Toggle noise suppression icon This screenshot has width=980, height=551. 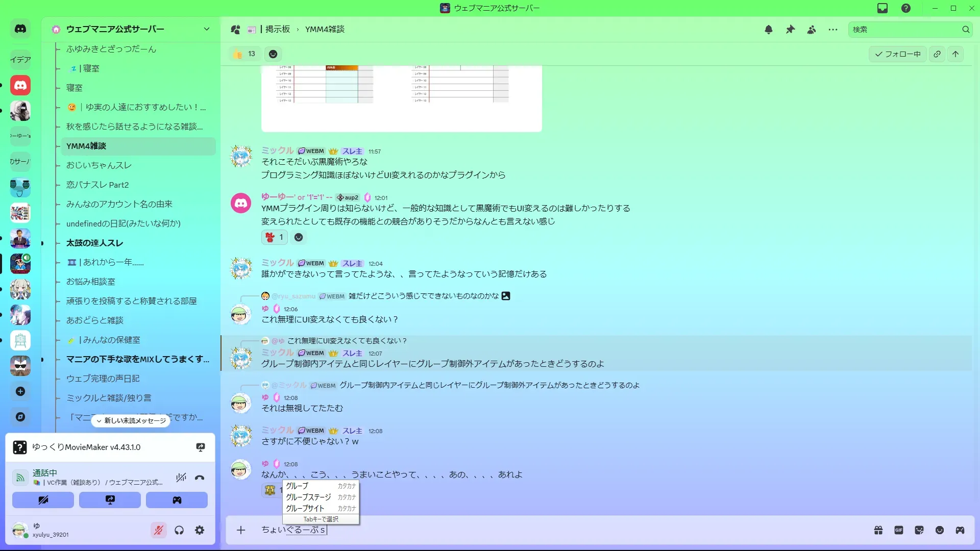pyautogui.click(x=181, y=478)
